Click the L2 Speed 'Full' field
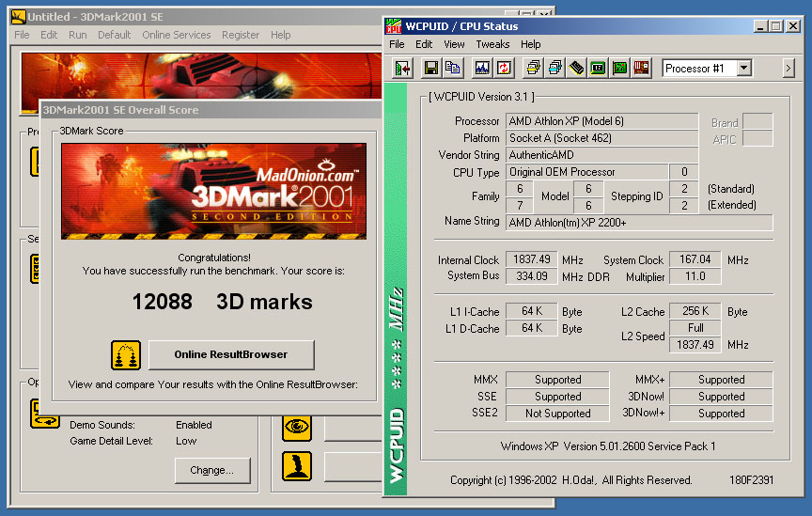Viewport: 812px width, 516px height. click(x=695, y=328)
